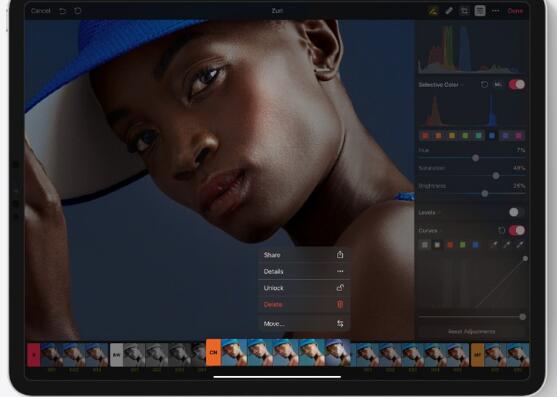Screen dimensions: 557x397
Task: Open the adjustments panel icon in top bar
Action: (480, 11)
